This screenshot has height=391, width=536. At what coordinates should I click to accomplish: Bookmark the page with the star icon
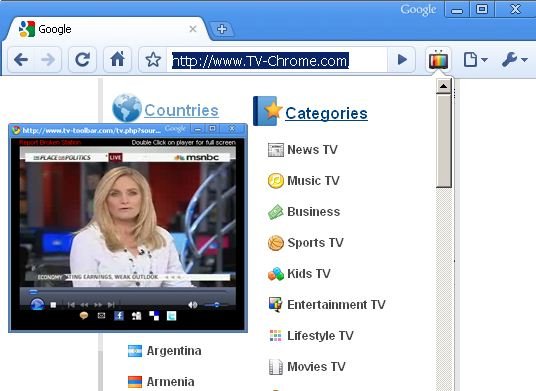click(x=153, y=60)
